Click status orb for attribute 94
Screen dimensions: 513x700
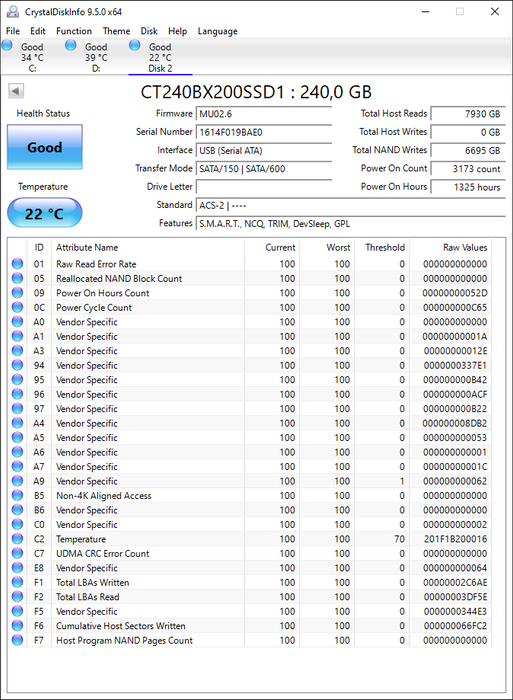17,365
